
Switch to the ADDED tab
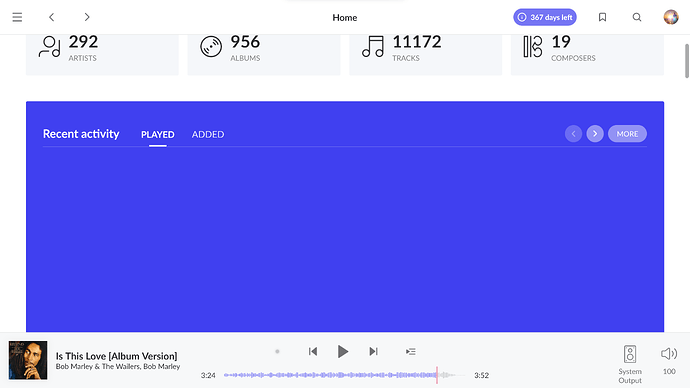click(x=208, y=135)
